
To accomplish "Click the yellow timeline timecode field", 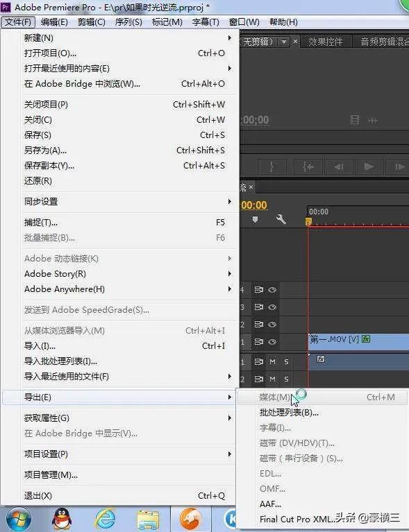I will pos(253,205).
